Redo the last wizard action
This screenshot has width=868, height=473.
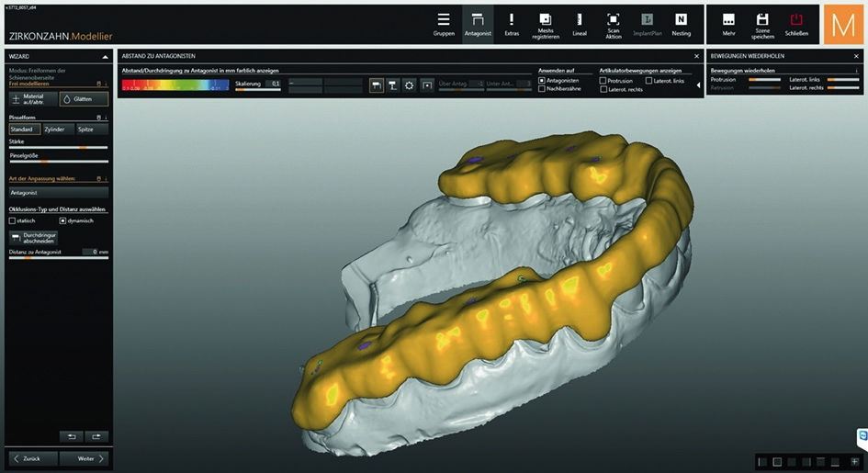[x=96, y=436]
